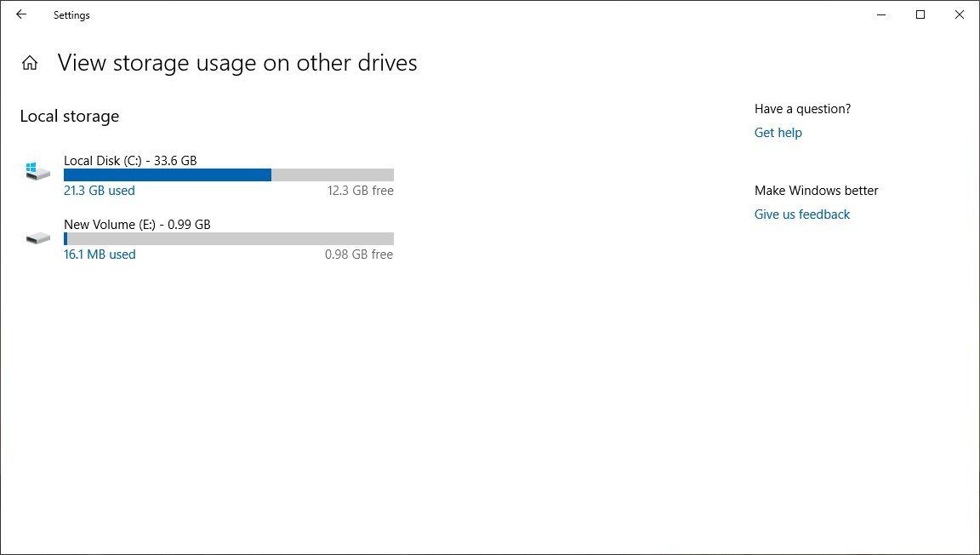This screenshot has width=980, height=555.
Task: Select the New Volume (E:) drive icon
Action: pyautogui.click(x=37, y=237)
